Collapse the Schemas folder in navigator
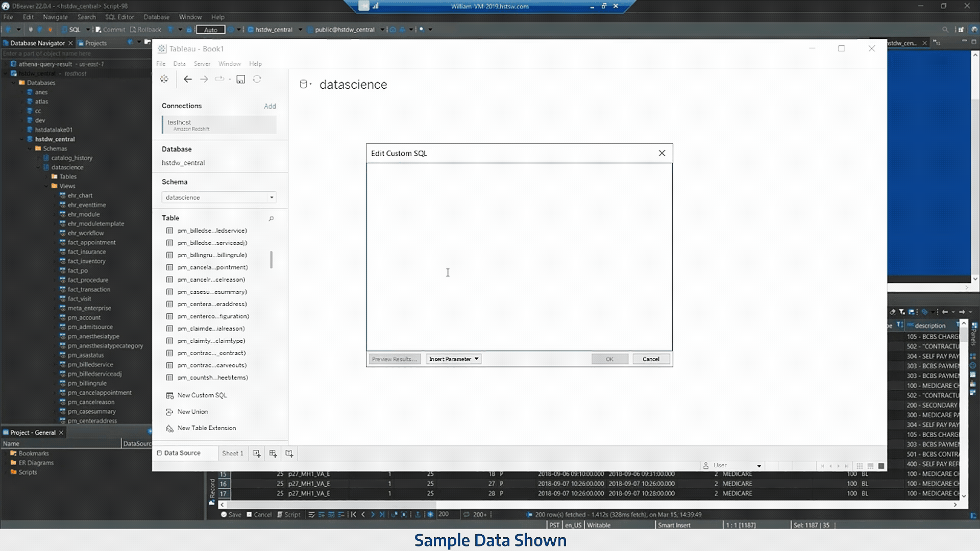The width and height of the screenshot is (980, 551). (31, 148)
